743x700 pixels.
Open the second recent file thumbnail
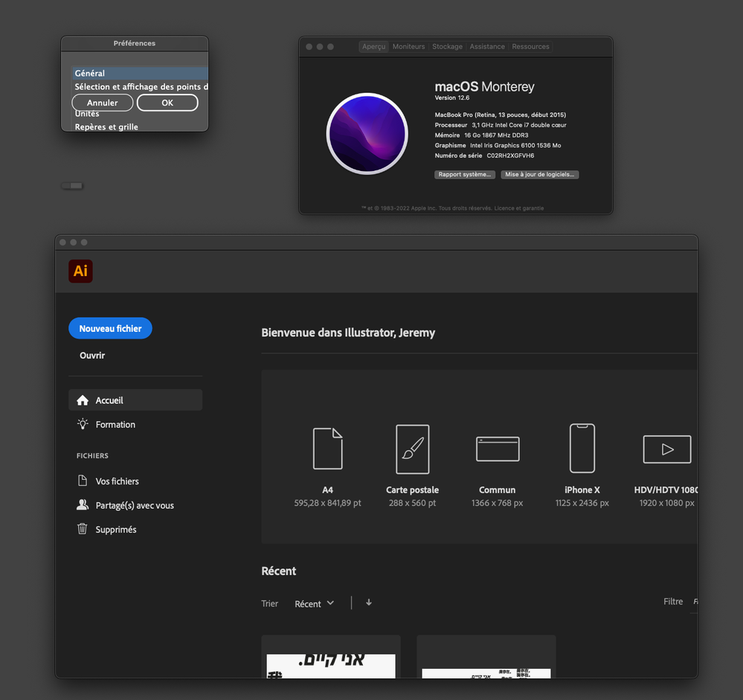[x=486, y=657]
